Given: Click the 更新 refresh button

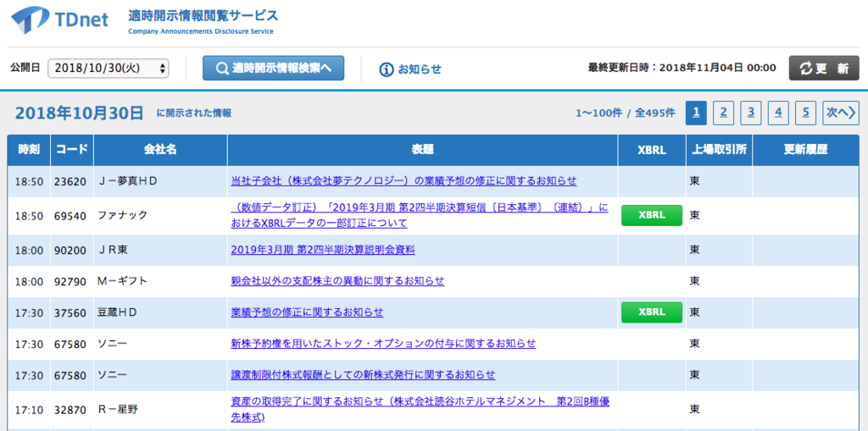Looking at the screenshot, I should (x=824, y=68).
